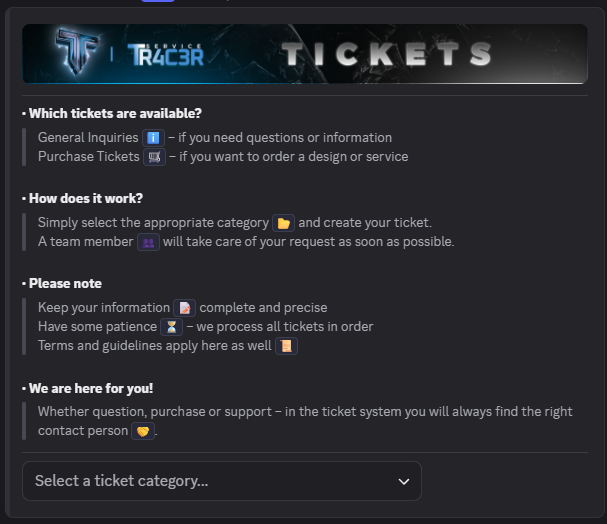The height and width of the screenshot is (524, 607).
Task: Click the handshake emoji after 'contact person'
Action: click(x=143, y=431)
